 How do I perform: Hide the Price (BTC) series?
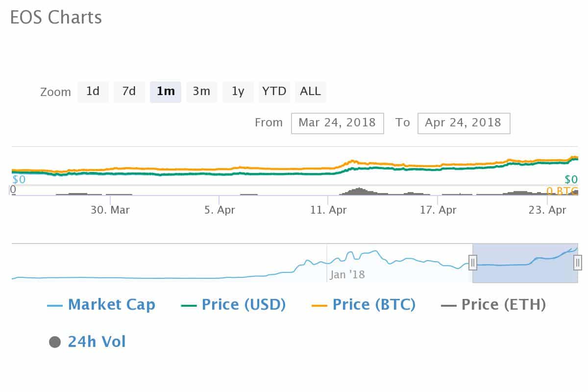373,305
